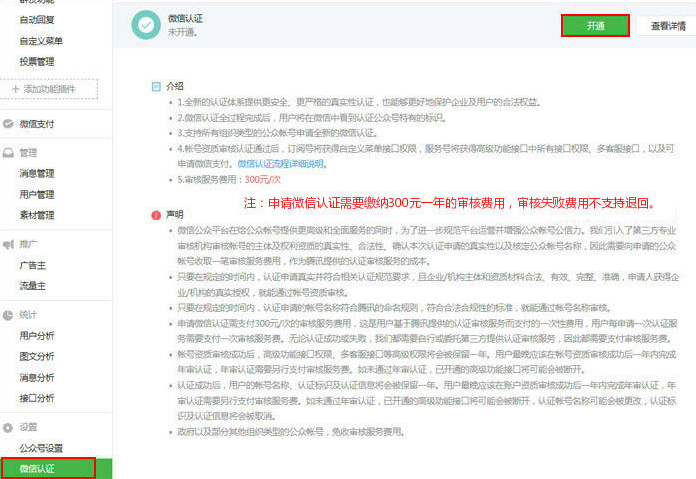This screenshot has height=479, width=696.
Task: Click the 管理 inbox icon
Action: coord(8,153)
